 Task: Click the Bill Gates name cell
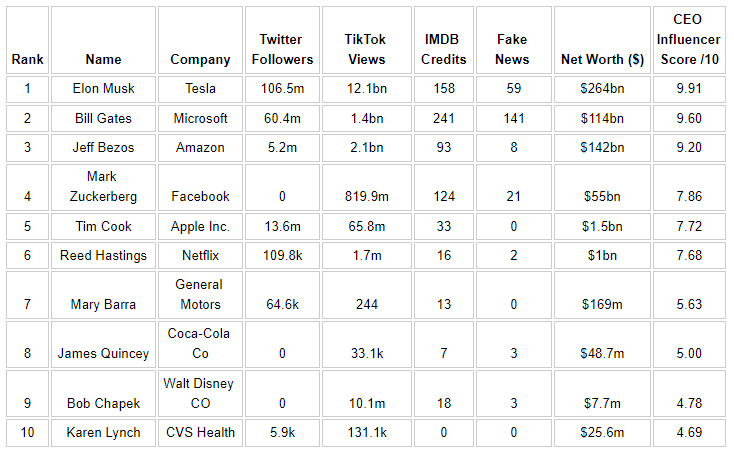pyautogui.click(x=103, y=118)
